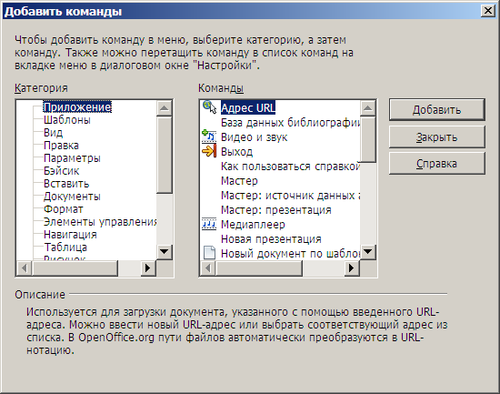Image resolution: width=500 pixels, height=394 pixels.
Task: Select Выход command
Action: pyautogui.click(x=237, y=151)
